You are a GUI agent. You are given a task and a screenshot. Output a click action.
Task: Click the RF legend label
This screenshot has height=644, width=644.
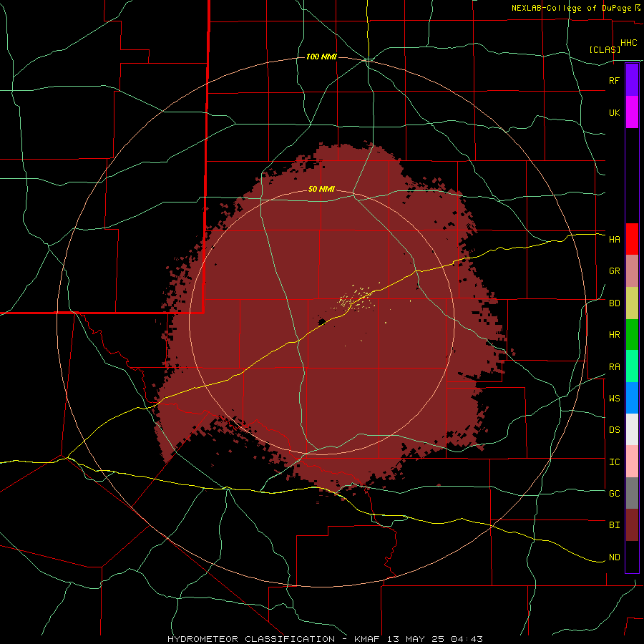pos(614,80)
